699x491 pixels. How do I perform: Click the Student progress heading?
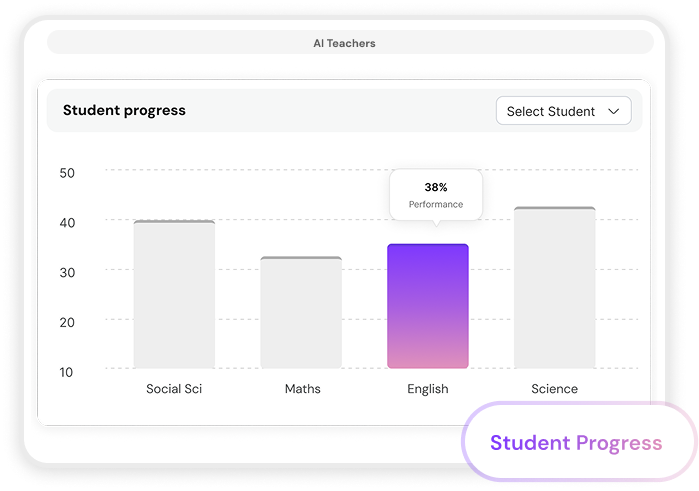click(124, 110)
